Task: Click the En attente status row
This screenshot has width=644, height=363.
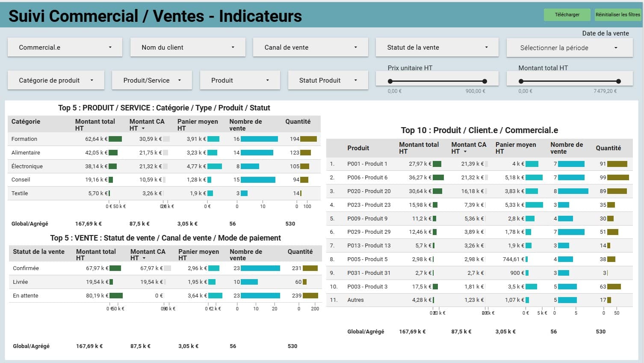Action: pyautogui.click(x=165, y=296)
